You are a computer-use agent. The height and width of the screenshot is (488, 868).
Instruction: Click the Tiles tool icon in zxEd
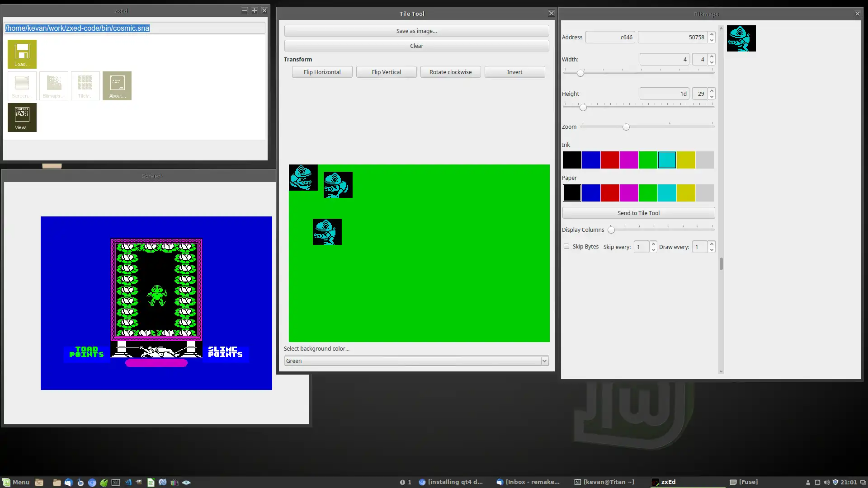(x=85, y=86)
